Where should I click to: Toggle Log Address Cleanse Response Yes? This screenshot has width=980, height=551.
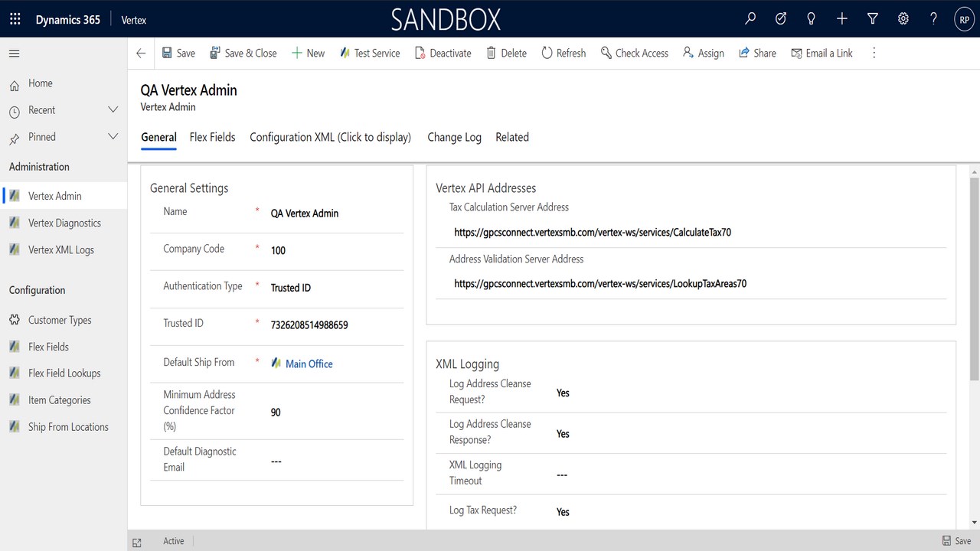(x=563, y=434)
